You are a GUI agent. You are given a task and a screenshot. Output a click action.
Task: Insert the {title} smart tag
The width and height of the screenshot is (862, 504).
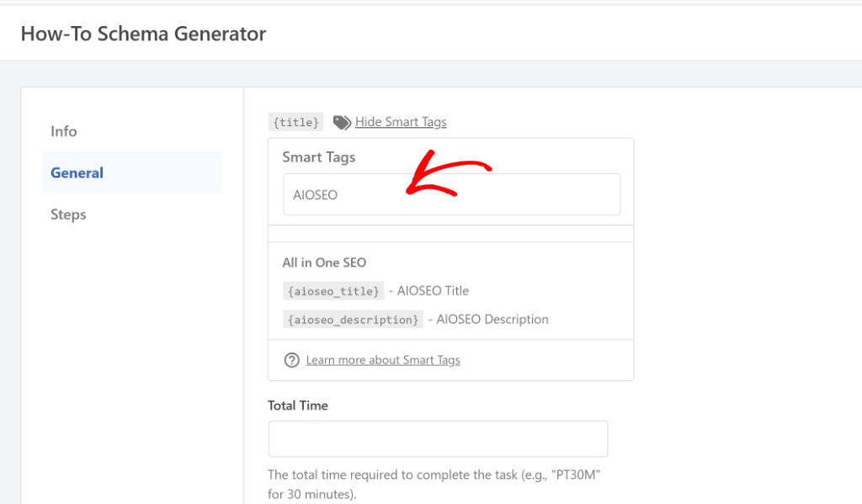295,122
